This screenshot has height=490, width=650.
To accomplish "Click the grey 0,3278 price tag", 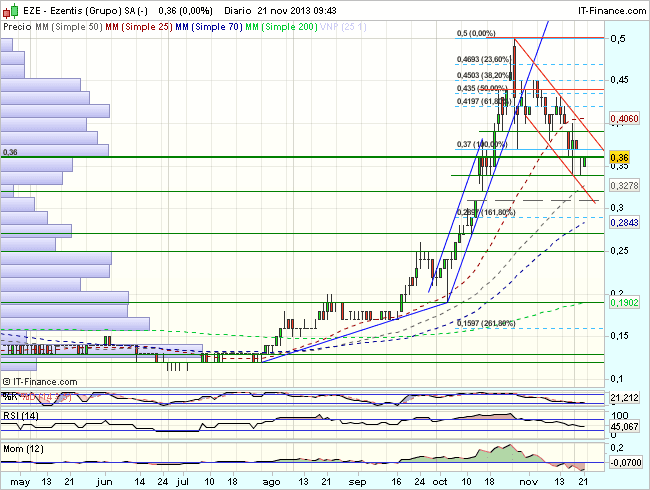I will coord(624,185).
